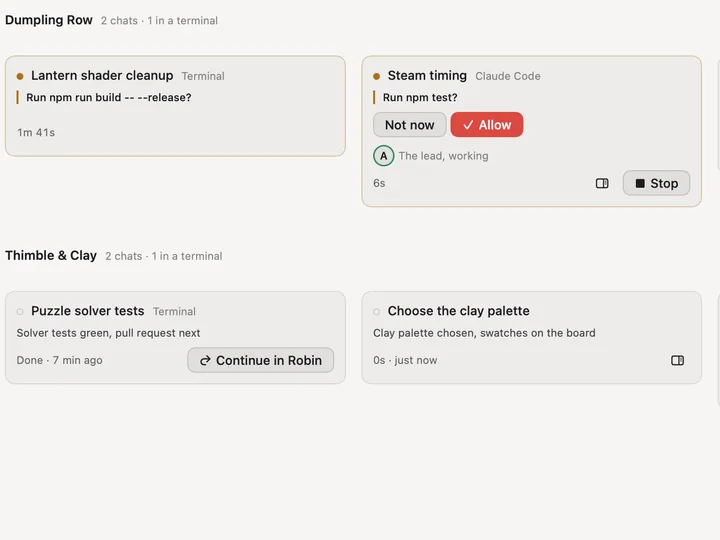The image size is (720, 540).
Task: Allow the npm test command
Action: click(x=487, y=124)
